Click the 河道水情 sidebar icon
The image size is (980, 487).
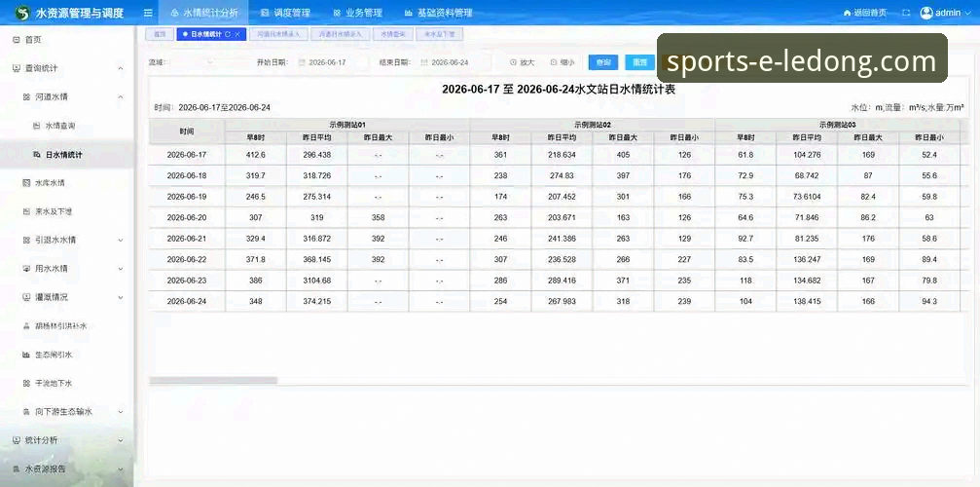tap(26, 96)
